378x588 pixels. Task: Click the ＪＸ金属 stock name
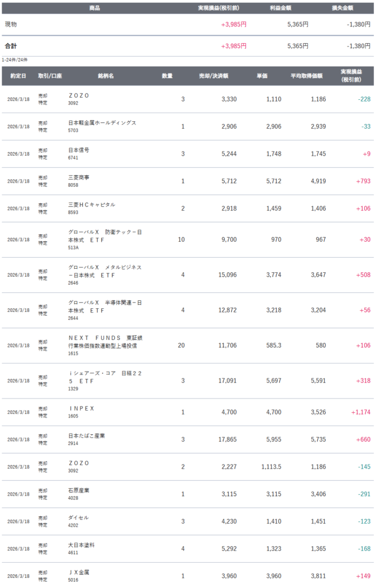[79, 572]
